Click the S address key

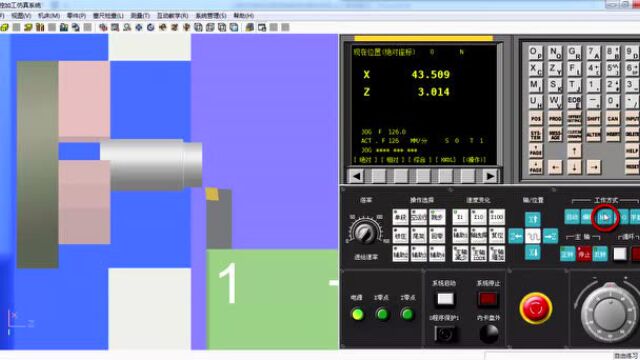[555, 85]
